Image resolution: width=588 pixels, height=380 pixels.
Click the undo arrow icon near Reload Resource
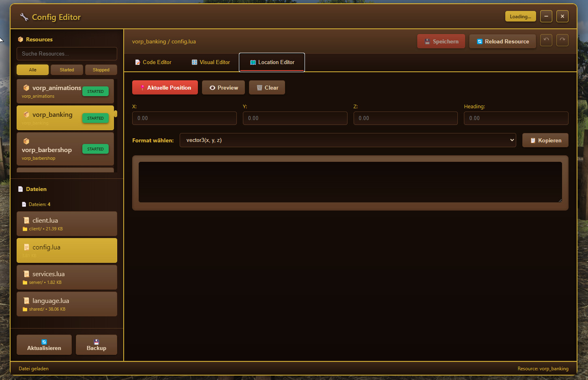(x=546, y=40)
